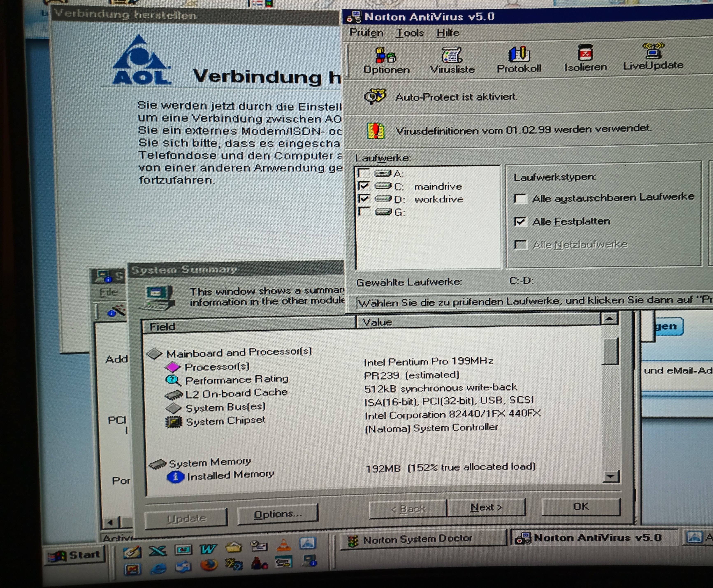Open the Tools menu
This screenshot has width=713, height=588.
coord(410,33)
